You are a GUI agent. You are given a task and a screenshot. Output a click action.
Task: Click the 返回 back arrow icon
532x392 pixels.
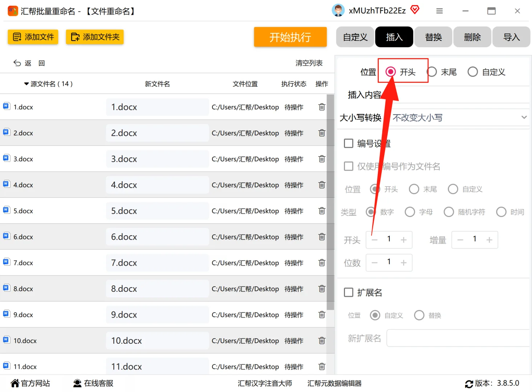click(17, 63)
